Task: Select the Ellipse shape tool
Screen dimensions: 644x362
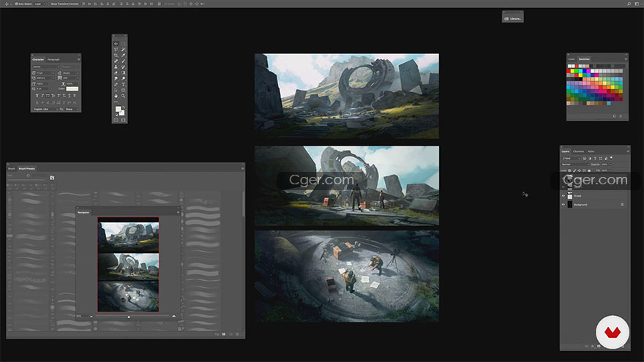Action: tap(123, 90)
